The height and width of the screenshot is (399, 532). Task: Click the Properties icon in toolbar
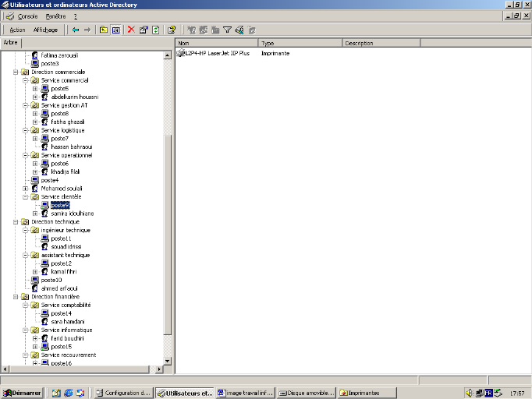pos(144,30)
